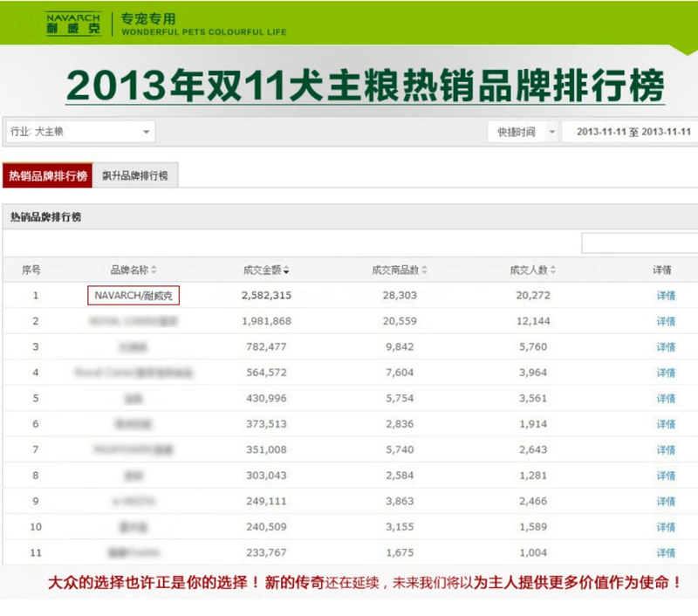Image resolution: width=698 pixels, height=616 pixels.
Task: Click the product count 2,584
Action: pos(400,476)
